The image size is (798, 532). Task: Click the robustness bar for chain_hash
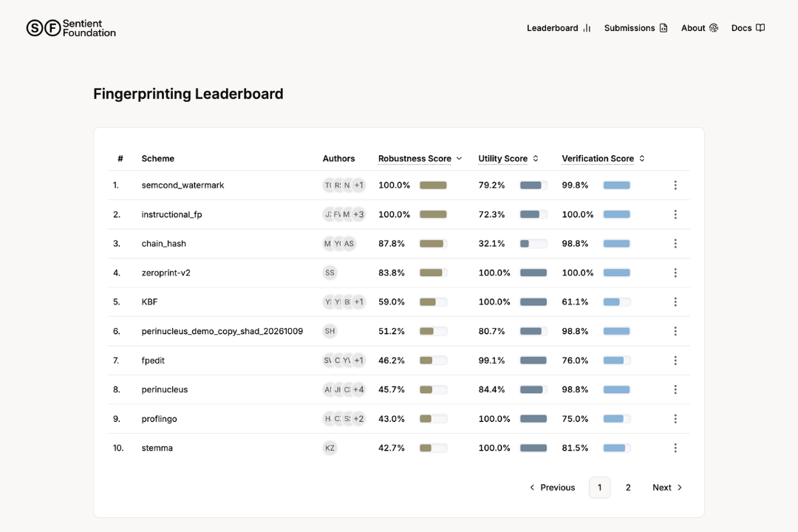[433, 244]
